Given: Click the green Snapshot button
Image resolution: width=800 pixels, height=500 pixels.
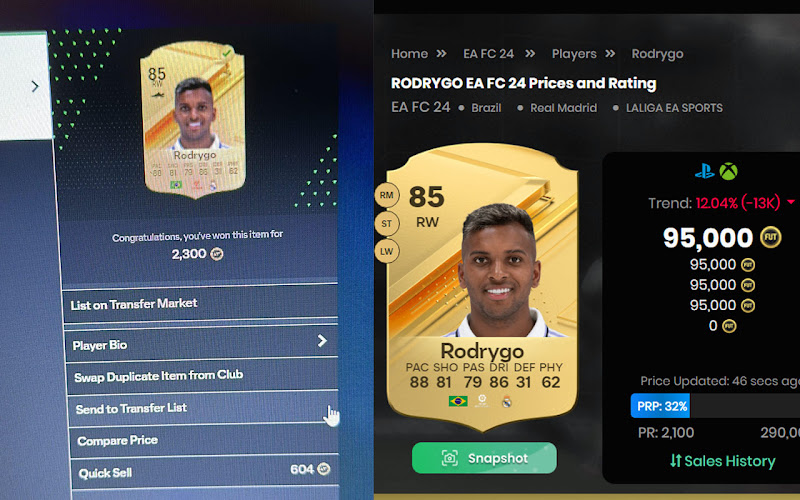Looking at the screenshot, I should [484, 458].
